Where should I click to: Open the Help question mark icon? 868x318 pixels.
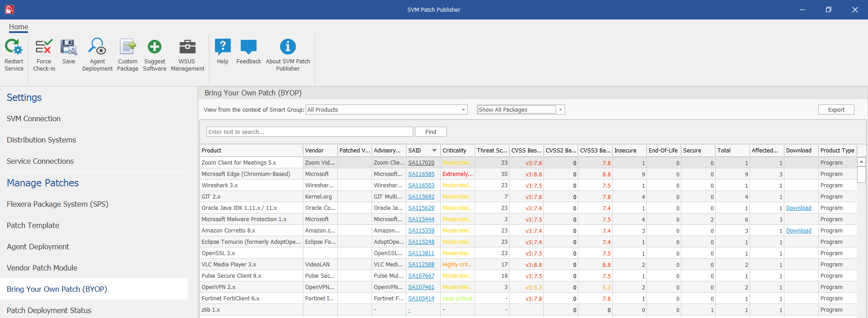tap(222, 47)
